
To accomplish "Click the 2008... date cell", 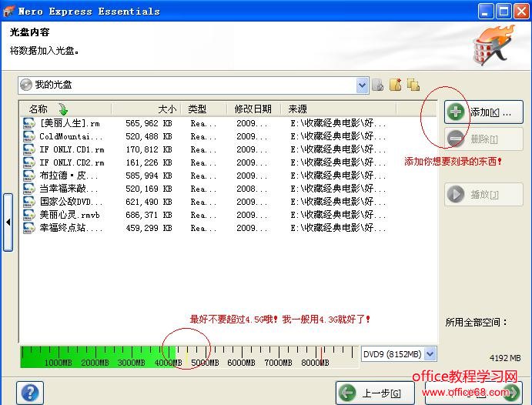I will 252,189.
